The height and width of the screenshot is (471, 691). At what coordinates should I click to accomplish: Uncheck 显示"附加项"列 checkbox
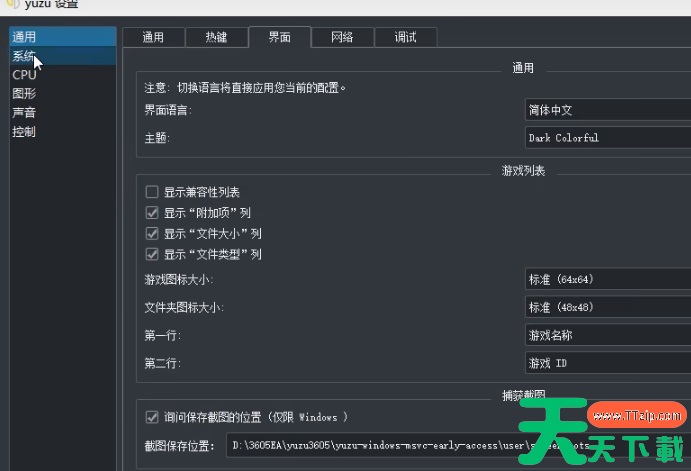coord(152,213)
